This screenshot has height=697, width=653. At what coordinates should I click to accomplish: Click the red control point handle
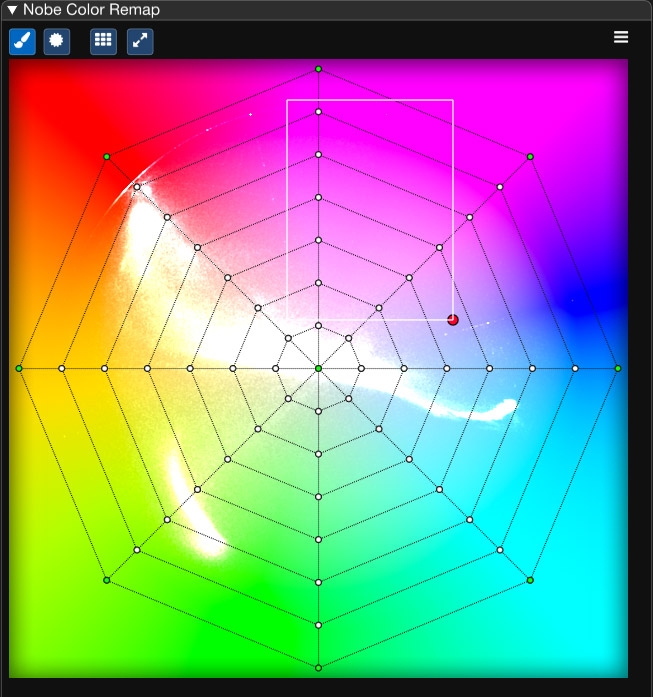click(453, 320)
